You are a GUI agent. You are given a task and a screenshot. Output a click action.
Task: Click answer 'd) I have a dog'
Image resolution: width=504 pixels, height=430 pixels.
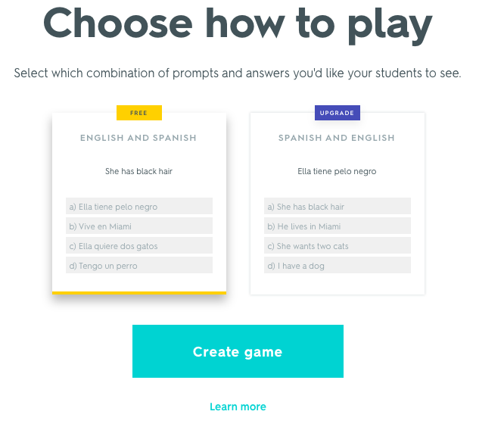point(338,266)
